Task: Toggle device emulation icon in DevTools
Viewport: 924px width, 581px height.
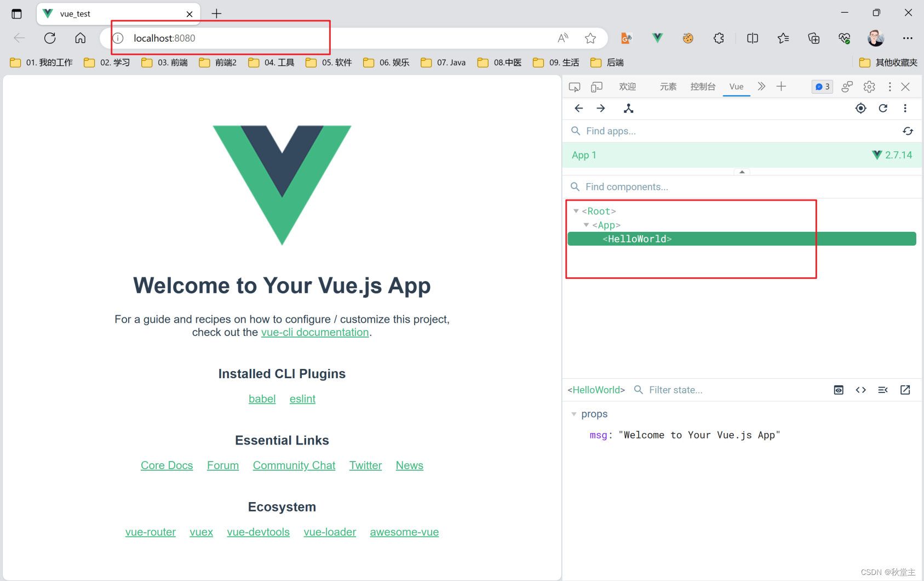Action: pos(596,87)
